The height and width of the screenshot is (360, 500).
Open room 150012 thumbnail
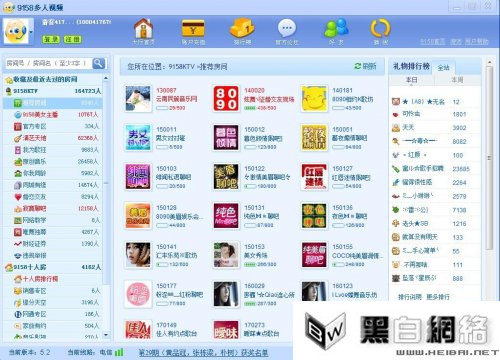226,137
